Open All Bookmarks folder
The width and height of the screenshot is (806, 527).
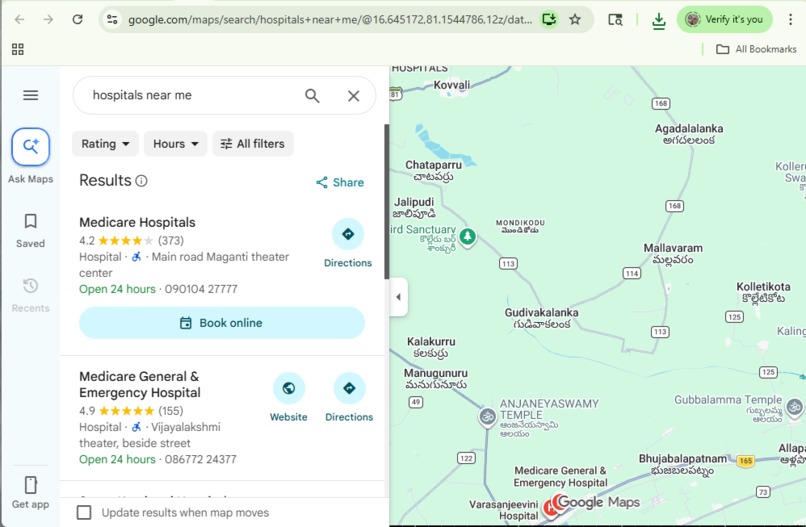(x=756, y=49)
